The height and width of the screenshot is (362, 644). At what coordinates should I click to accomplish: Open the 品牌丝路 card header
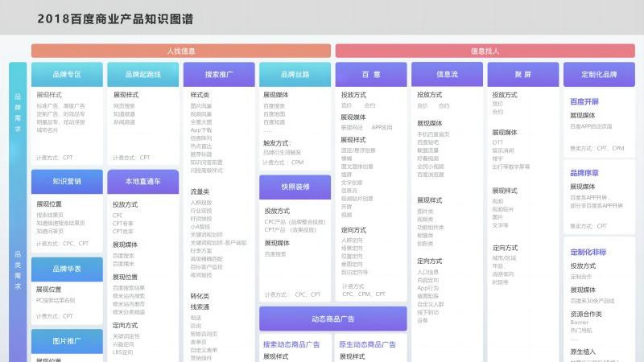coord(295,74)
